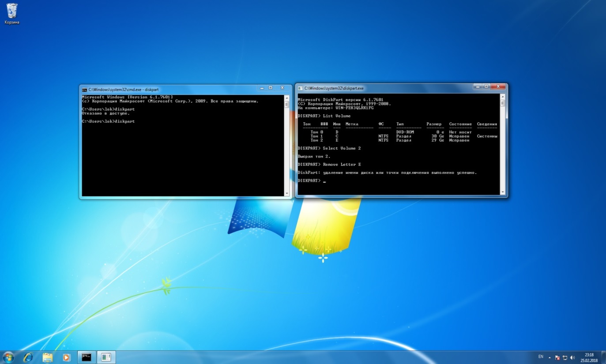Open the Action Center flag icon
This screenshot has height=364, width=606.
click(557, 357)
